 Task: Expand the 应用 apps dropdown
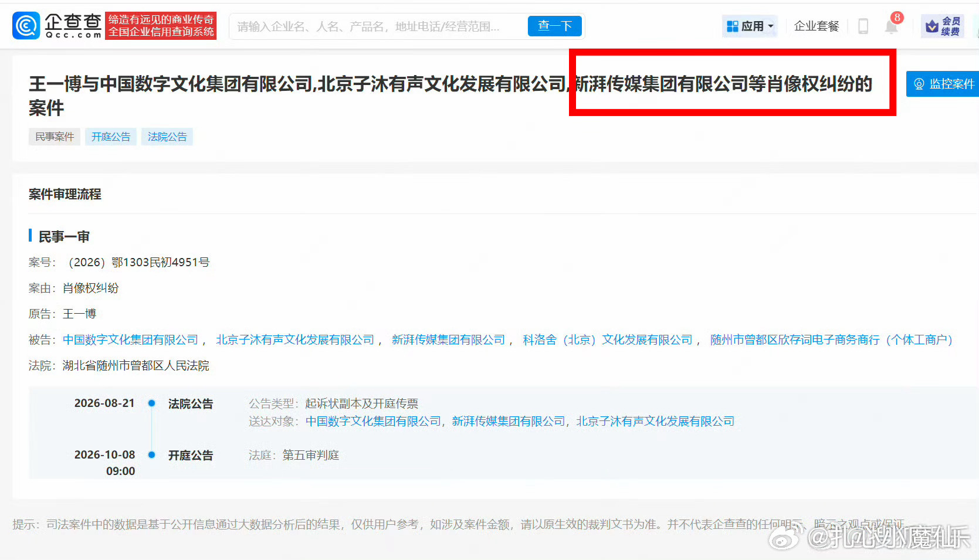[x=750, y=26]
